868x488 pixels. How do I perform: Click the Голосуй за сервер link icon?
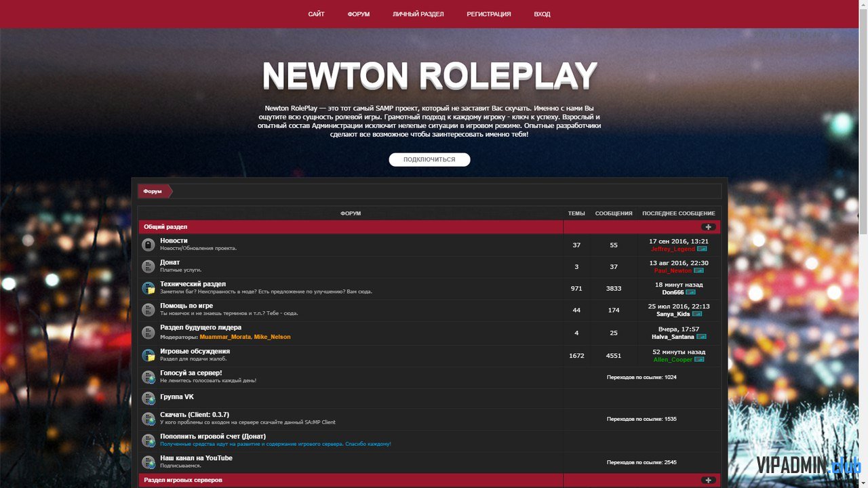[x=149, y=377]
